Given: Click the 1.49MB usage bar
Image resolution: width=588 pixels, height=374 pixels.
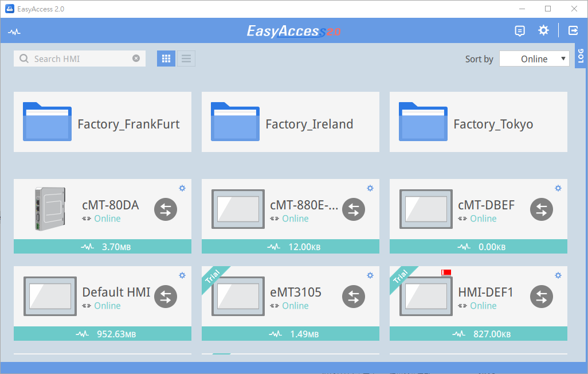Looking at the screenshot, I should [290, 334].
